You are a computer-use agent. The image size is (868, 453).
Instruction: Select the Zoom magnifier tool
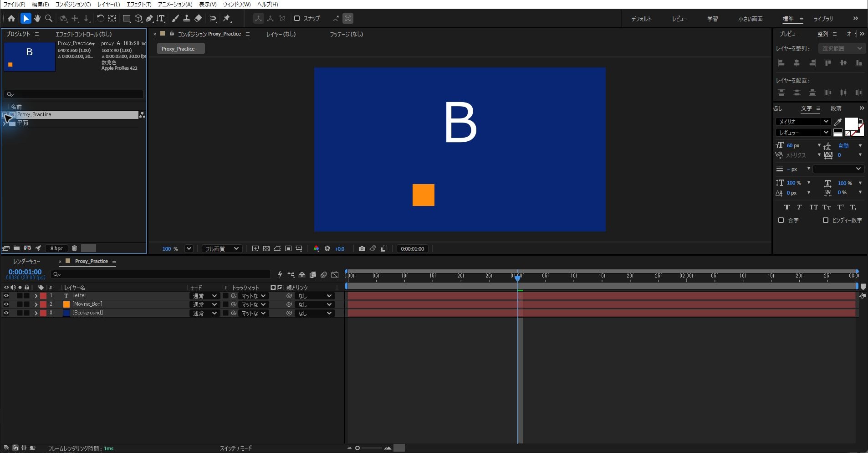click(49, 19)
